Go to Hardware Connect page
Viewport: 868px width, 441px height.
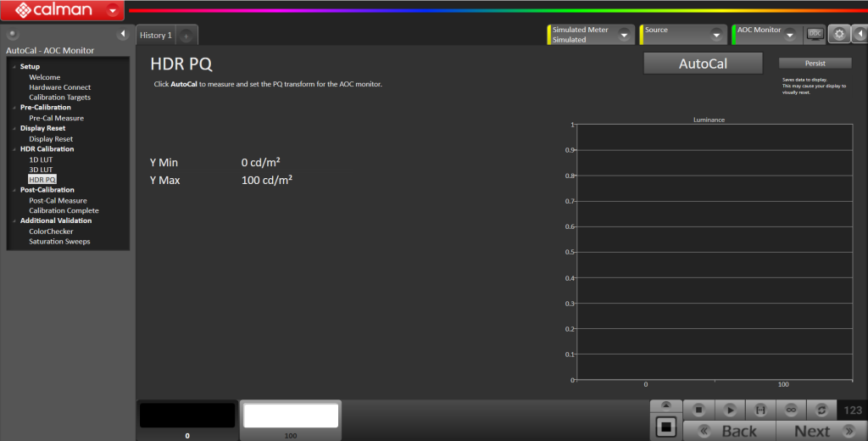[x=60, y=87]
